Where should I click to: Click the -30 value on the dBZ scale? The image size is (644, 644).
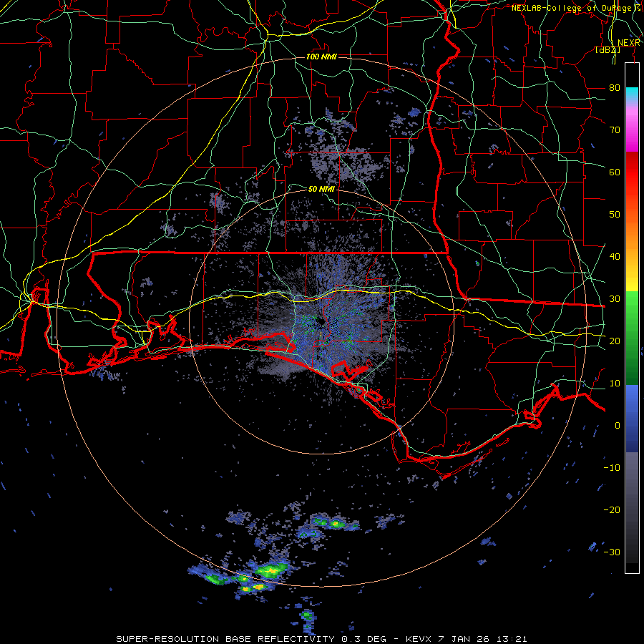(x=612, y=552)
